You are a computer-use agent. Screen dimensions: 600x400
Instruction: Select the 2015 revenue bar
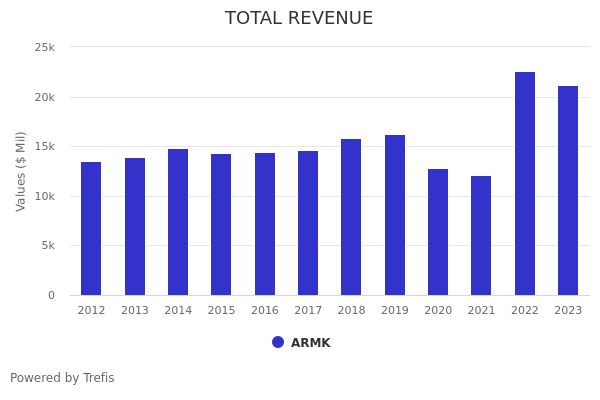pyautogui.click(x=221, y=224)
